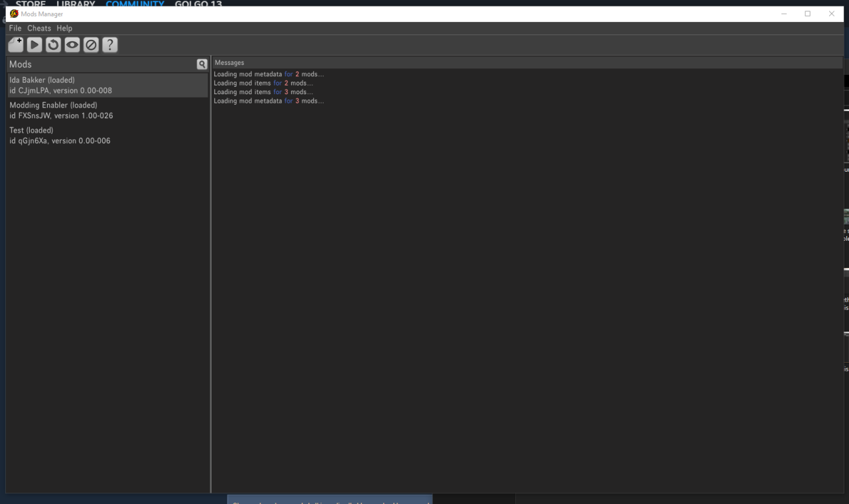This screenshot has width=849, height=504.
Task: Click the Mods panel title label
Action: click(x=21, y=64)
